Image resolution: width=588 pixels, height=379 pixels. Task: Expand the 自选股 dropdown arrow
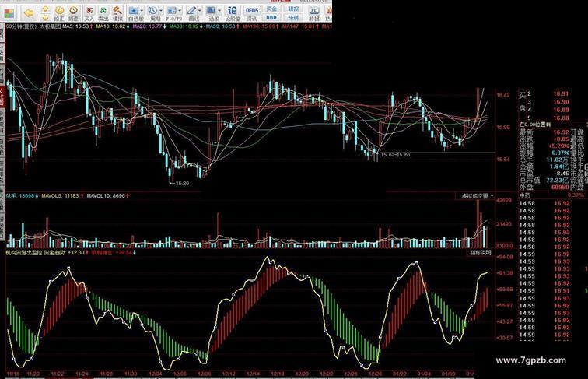[142, 11]
